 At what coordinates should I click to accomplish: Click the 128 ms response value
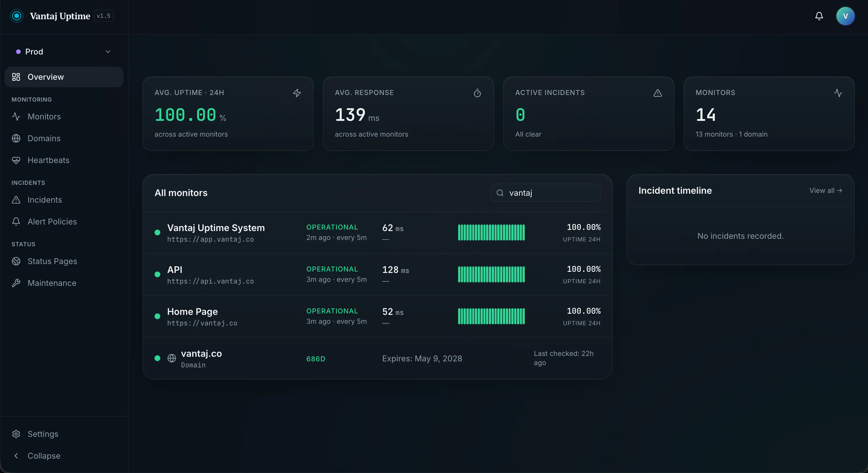396,270
